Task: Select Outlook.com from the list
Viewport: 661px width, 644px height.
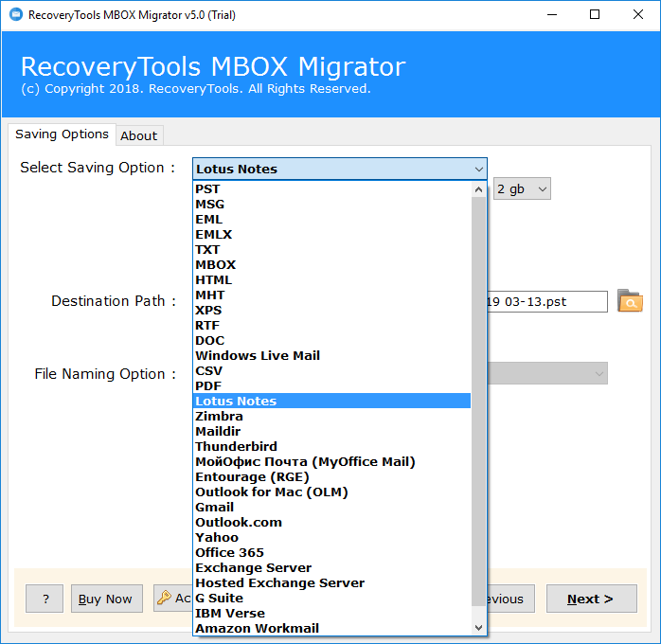Action: (332, 523)
